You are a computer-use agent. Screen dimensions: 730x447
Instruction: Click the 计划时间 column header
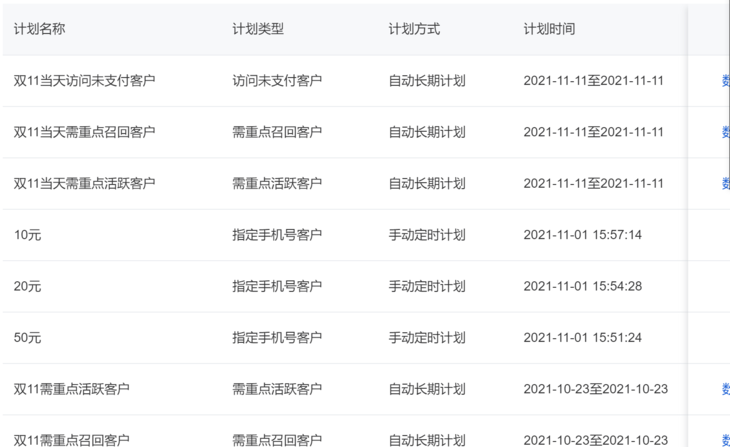pos(549,29)
